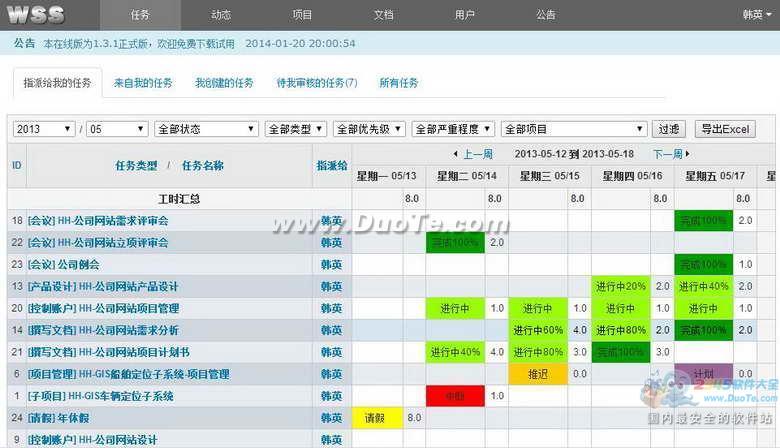Switch to 待我审核的任务(7) tab
The image size is (780, 448).
coord(317,83)
